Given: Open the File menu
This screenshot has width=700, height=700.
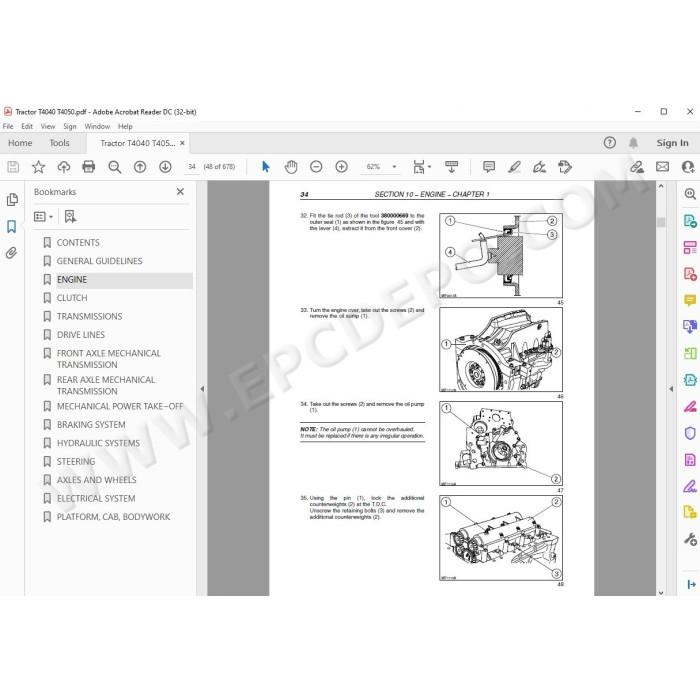Looking at the screenshot, I should click(8, 126).
